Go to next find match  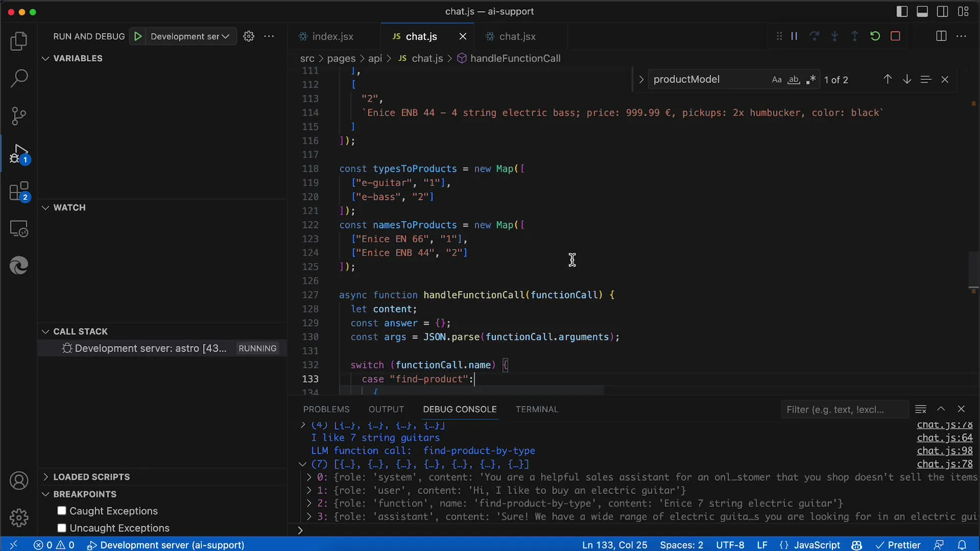(x=907, y=79)
